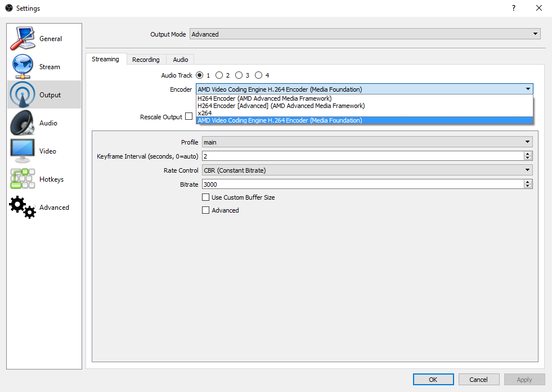Select the Hotkeys label in sidebar
This screenshot has height=392, width=552.
point(51,179)
